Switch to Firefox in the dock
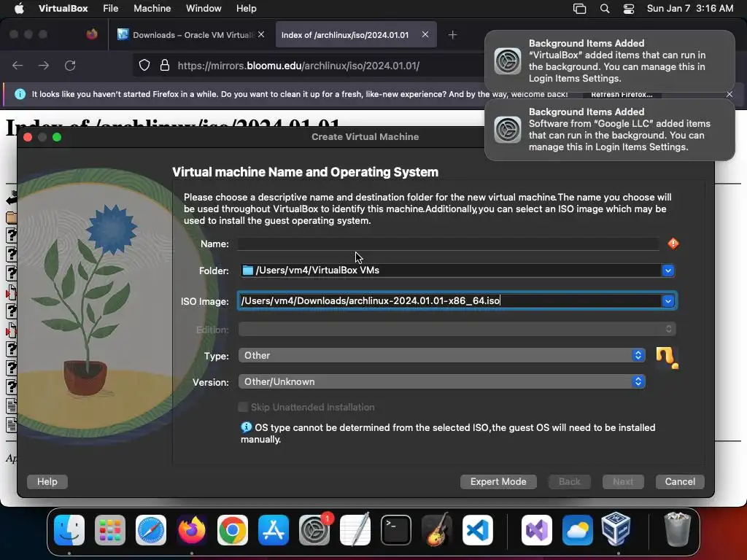Viewport: 747px width, 560px height. (192, 530)
